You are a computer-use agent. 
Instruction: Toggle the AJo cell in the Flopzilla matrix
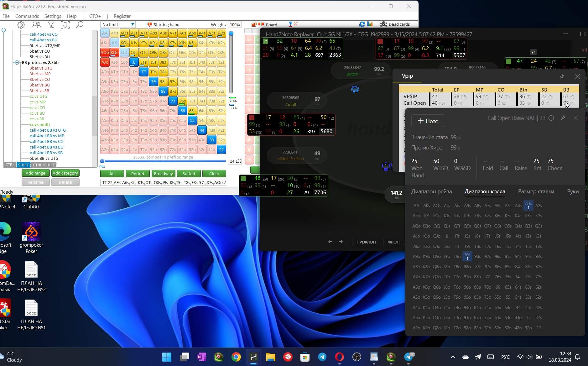pos(105,62)
